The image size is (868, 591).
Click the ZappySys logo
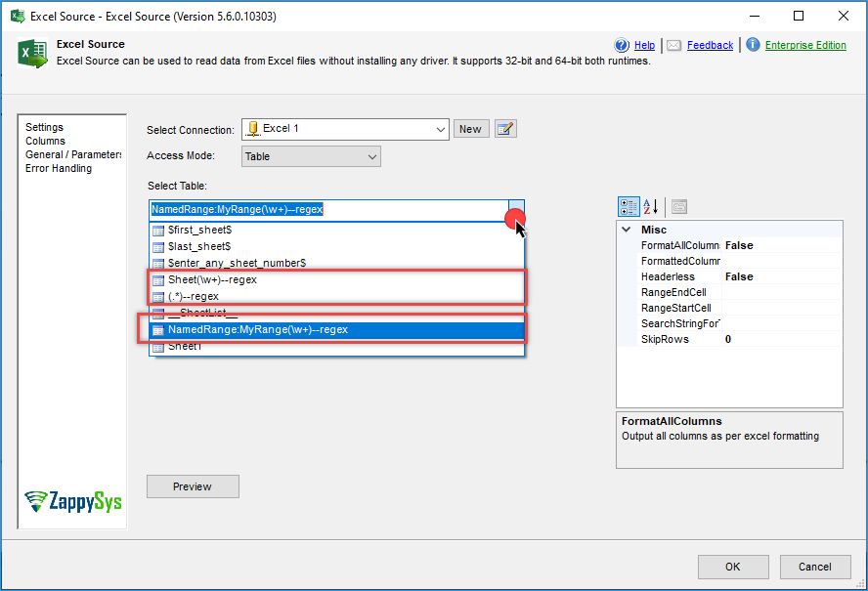tap(73, 501)
